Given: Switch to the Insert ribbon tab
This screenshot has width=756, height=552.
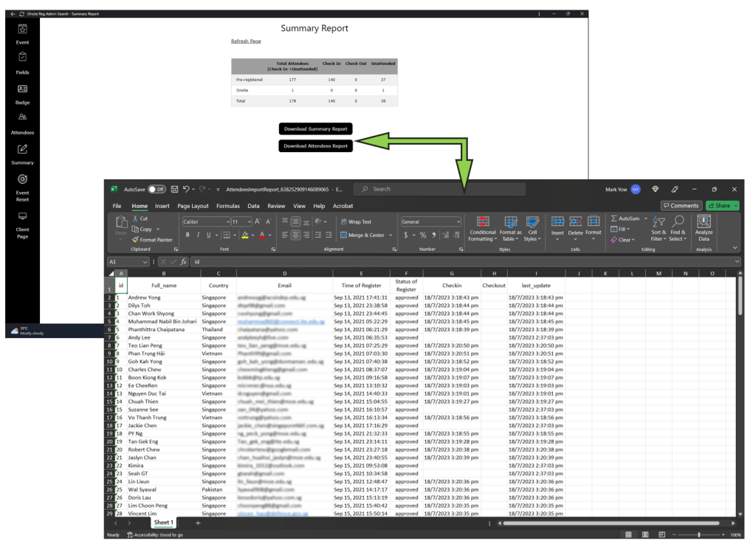Looking at the screenshot, I should click(x=162, y=207).
